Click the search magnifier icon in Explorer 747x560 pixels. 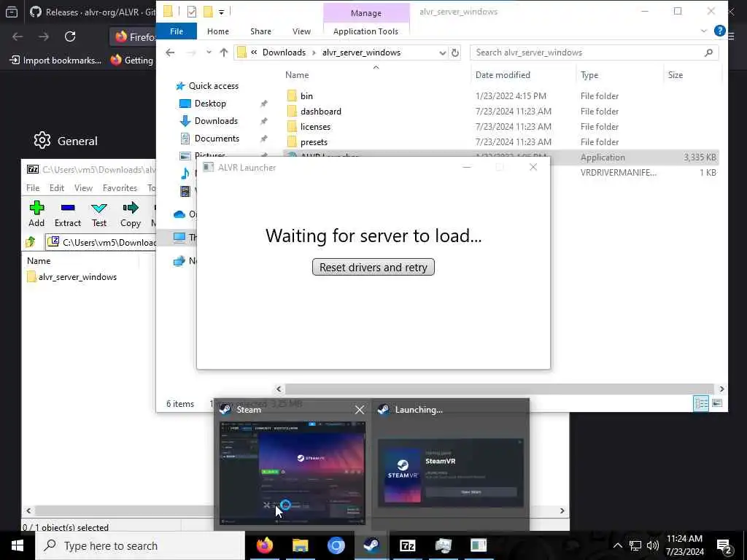pyautogui.click(x=708, y=52)
